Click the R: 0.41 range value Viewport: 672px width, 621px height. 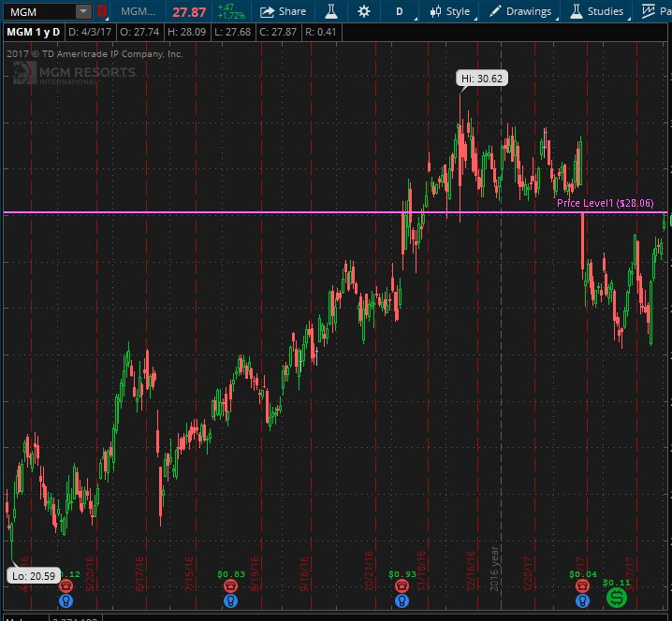(x=321, y=32)
